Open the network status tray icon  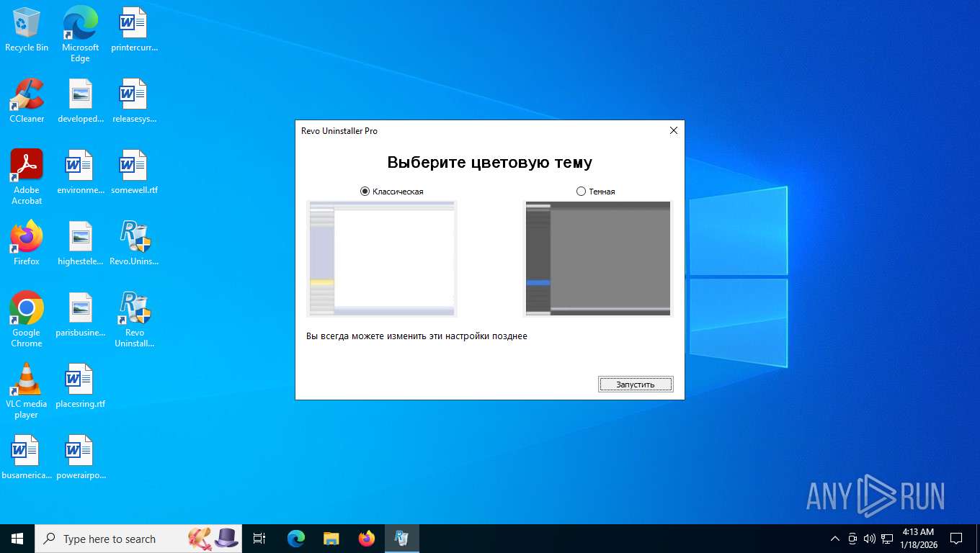(887, 539)
